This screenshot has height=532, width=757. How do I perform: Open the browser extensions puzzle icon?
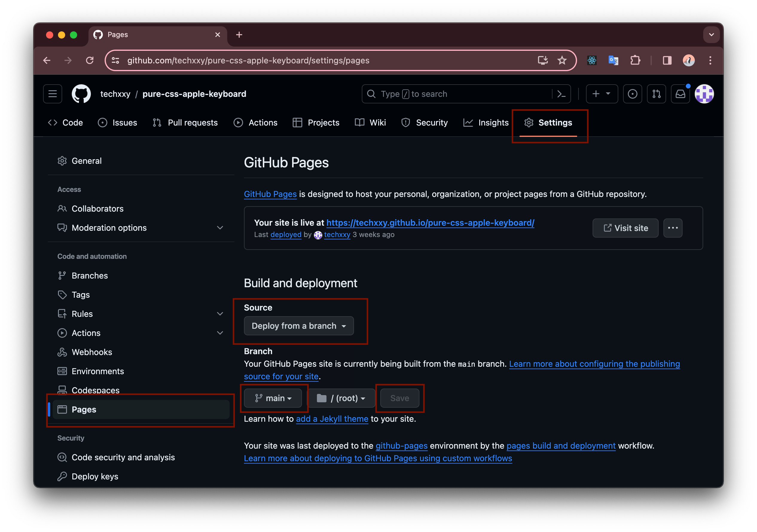(x=635, y=60)
